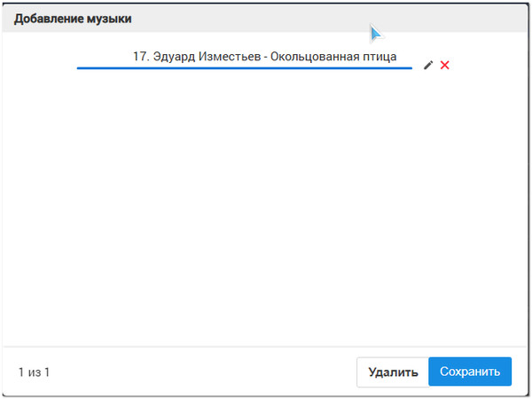Click the blue underline of the title field

pos(245,68)
